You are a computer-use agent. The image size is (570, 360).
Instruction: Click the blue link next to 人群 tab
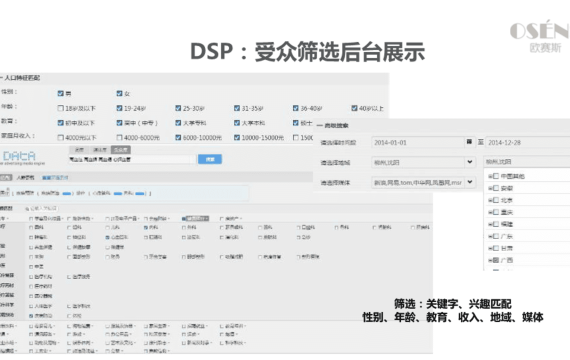point(55,177)
